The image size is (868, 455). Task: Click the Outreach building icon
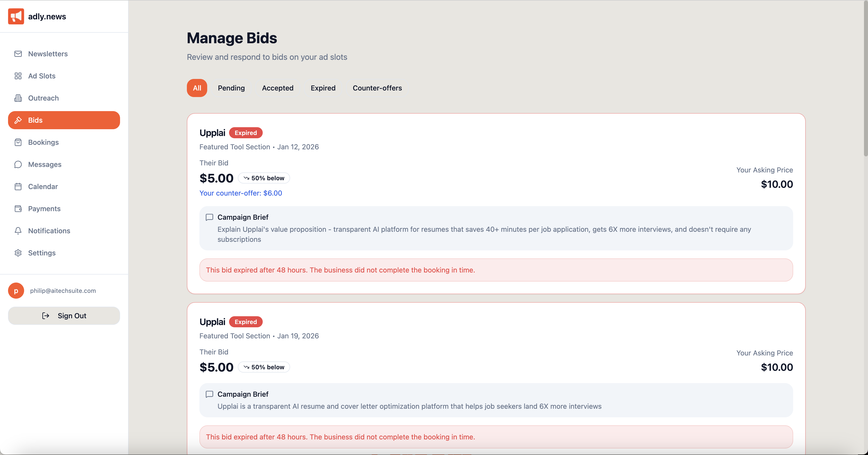(18, 98)
